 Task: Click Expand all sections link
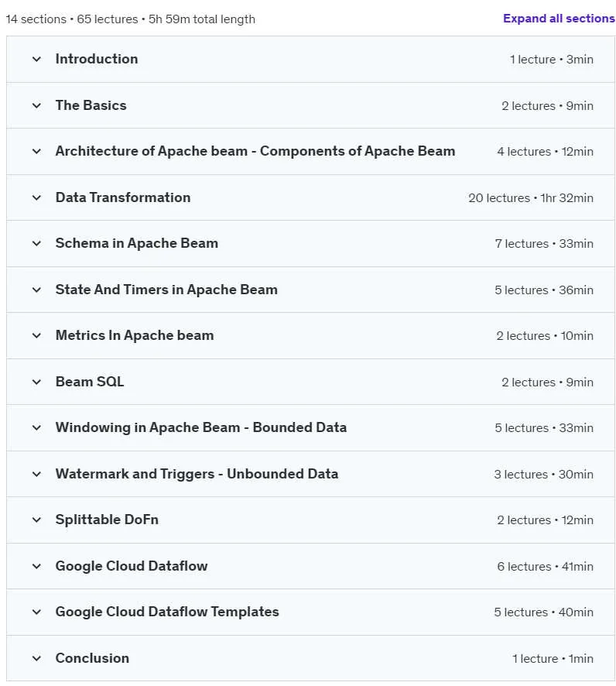[559, 19]
